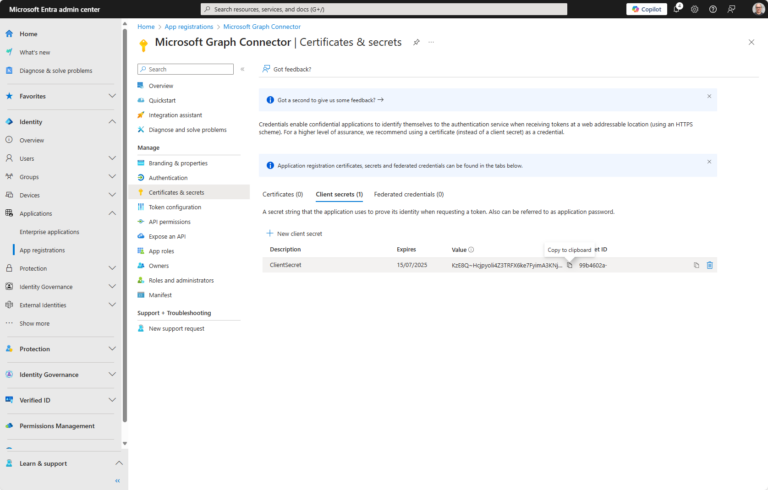Open New support request
This screenshot has width=768, height=490.
pyautogui.click(x=176, y=329)
